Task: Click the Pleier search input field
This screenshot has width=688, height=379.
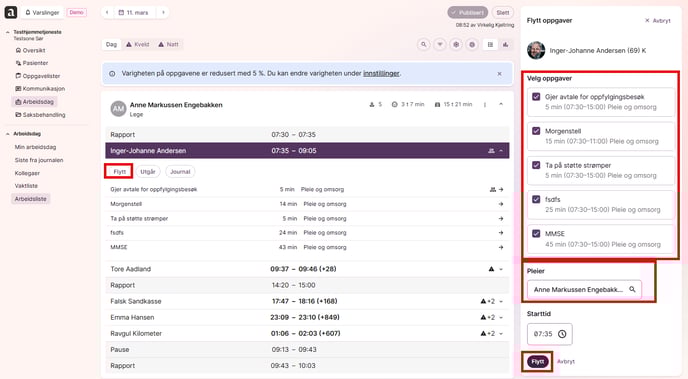Action: (x=584, y=290)
